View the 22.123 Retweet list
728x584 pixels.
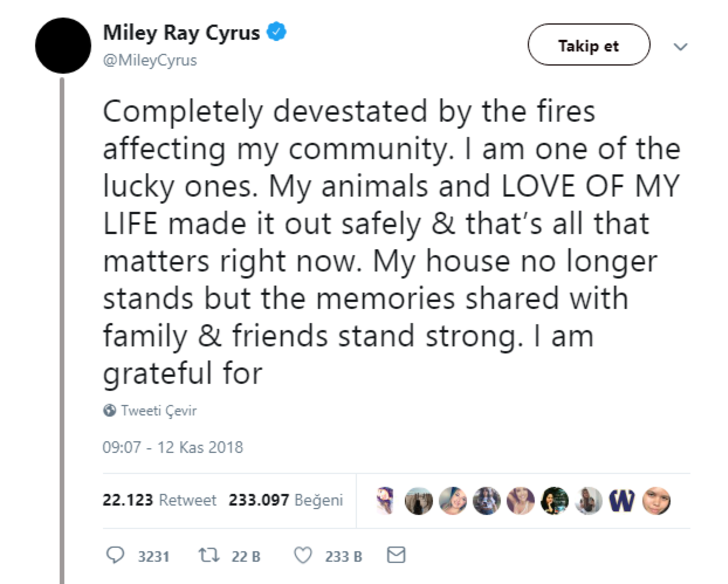[x=159, y=500]
